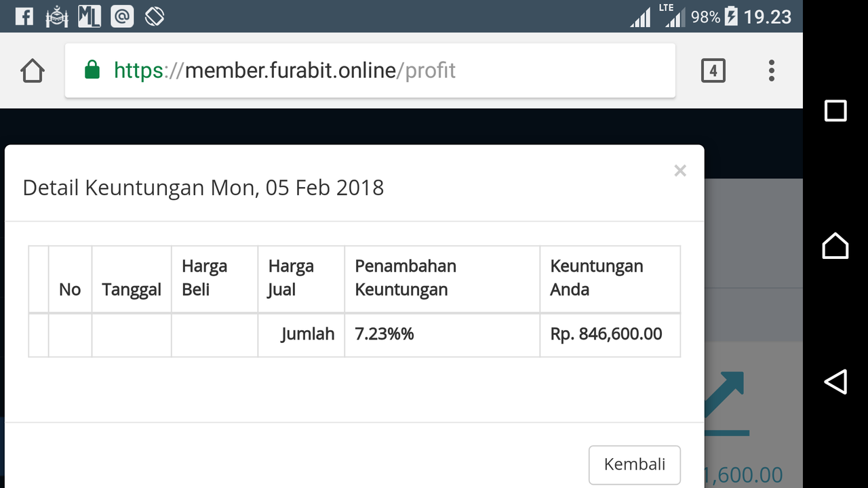
Task: Open the browser overflow three-dot menu
Action: pos(771,70)
